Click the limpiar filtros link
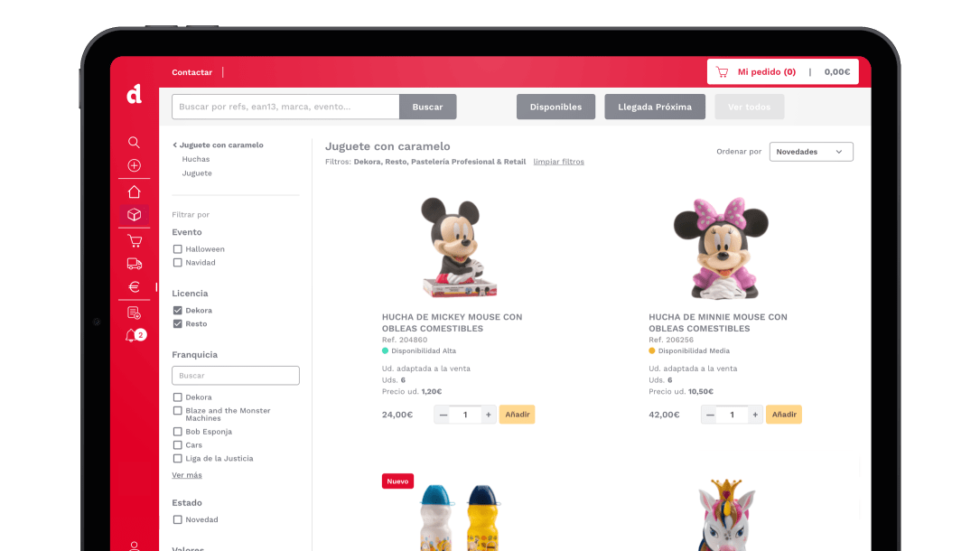The image size is (980, 551). (x=559, y=162)
